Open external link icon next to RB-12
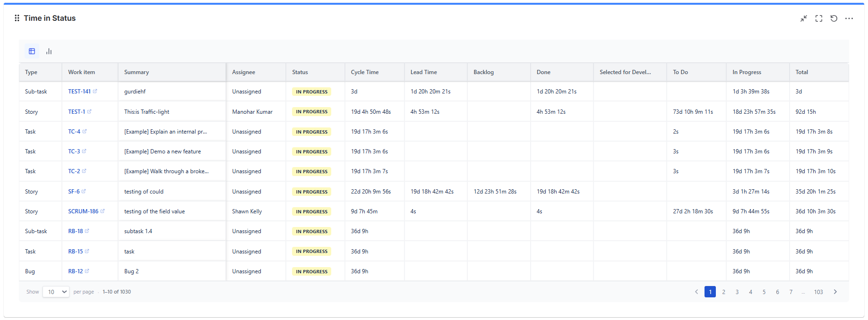 pos(87,271)
